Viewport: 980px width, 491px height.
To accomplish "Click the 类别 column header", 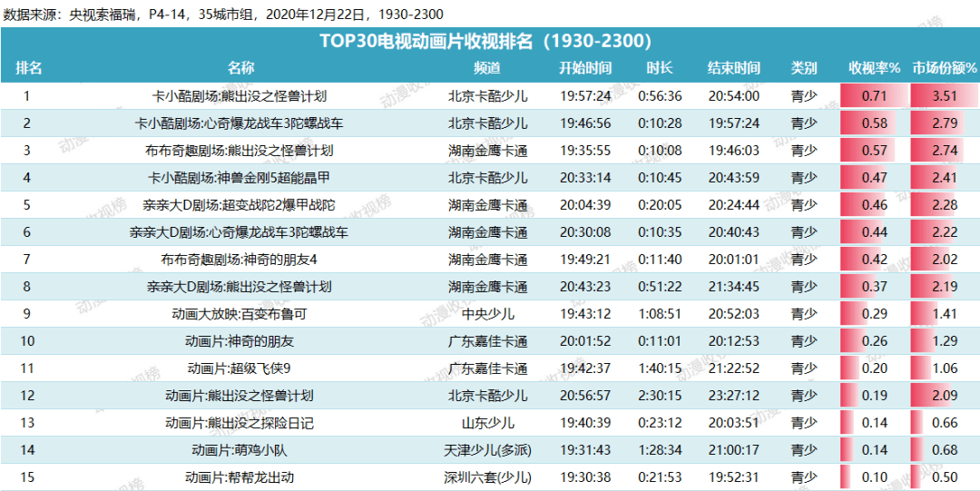I will 804,68.
